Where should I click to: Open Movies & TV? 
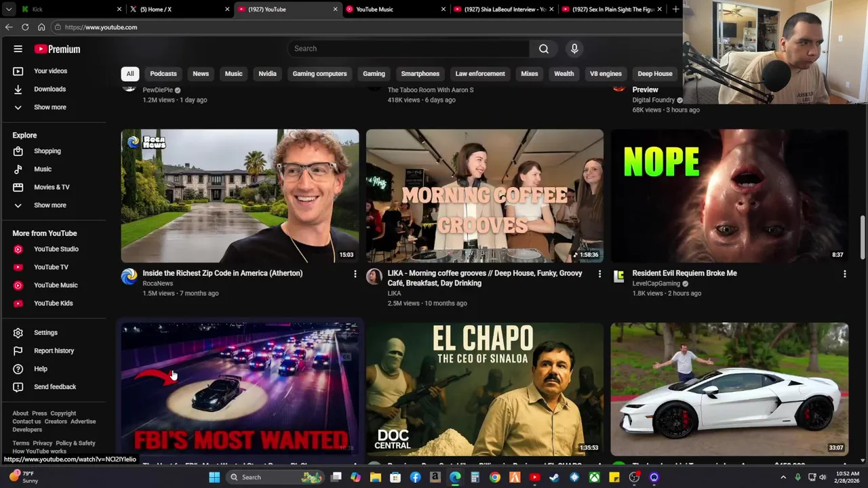(52, 187)
